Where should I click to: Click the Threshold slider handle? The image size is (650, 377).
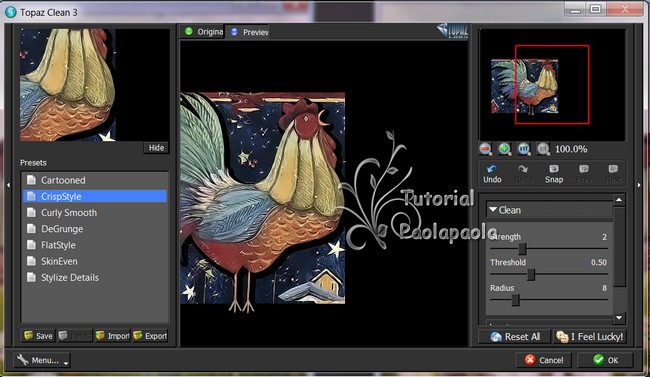pos(531,274)
